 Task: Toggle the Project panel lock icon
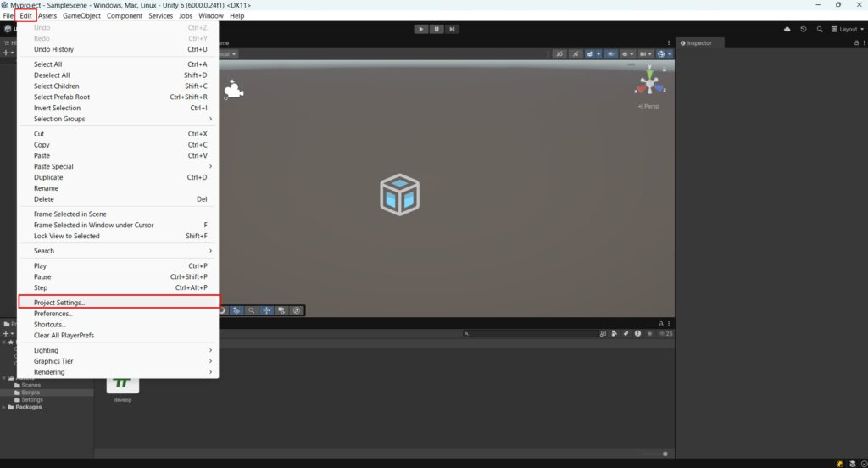(662, 325)
